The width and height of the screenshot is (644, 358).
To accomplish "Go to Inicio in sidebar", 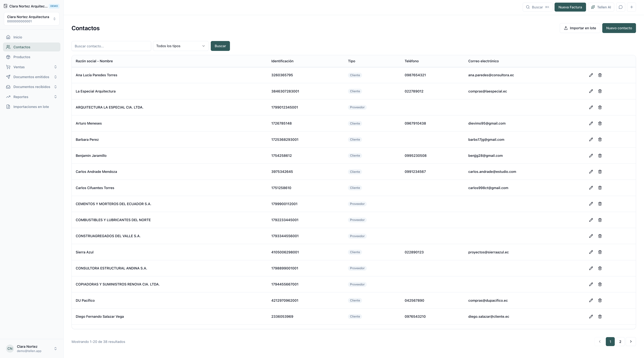I will point(31,37).
